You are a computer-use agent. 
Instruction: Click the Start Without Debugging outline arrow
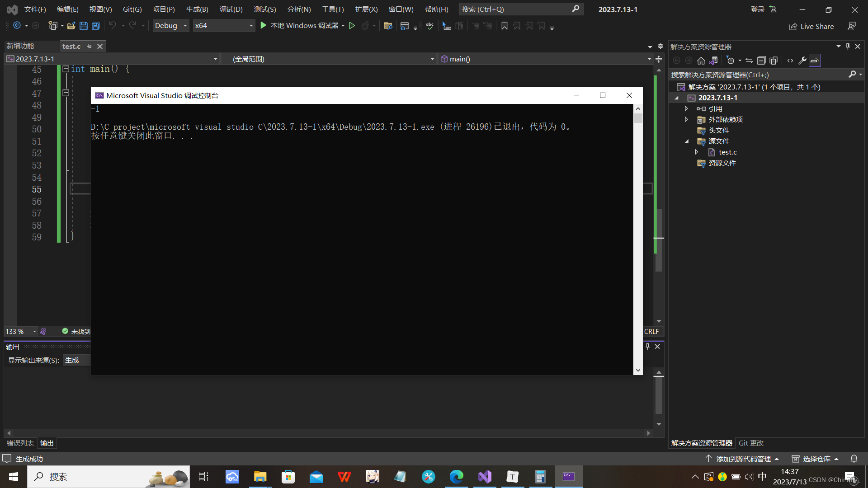tap(352, 26)
